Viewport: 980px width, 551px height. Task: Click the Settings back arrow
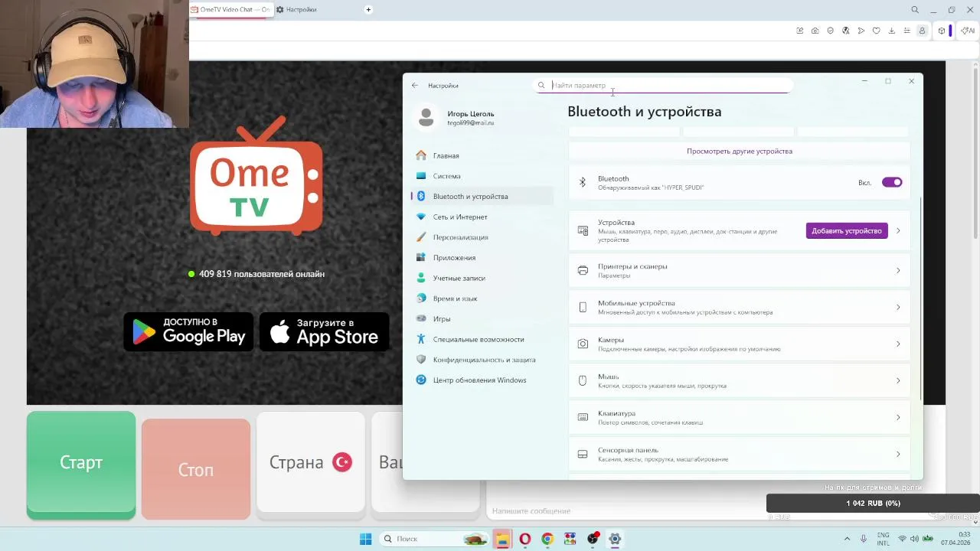[x=415, y=86]
